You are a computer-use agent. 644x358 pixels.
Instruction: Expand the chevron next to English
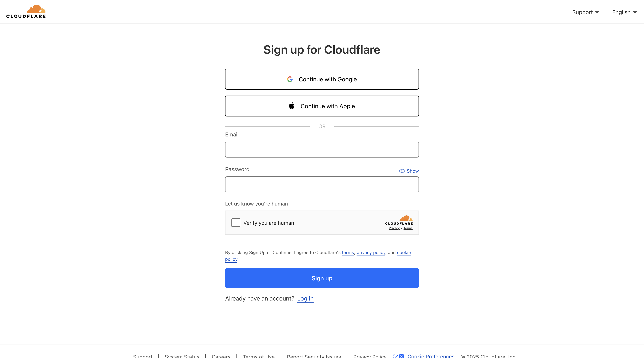coord(635,12)
